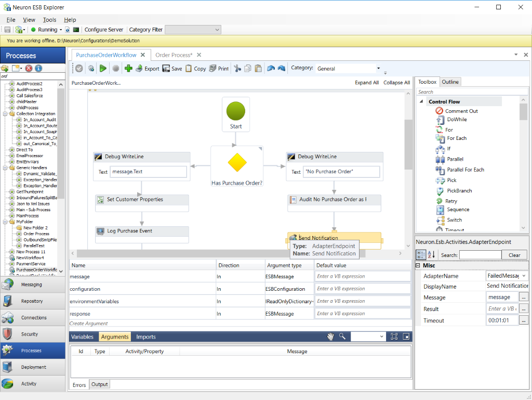Click the green Run workflow play icon
This screenshot has height=400, width=532.
point(103,68)
